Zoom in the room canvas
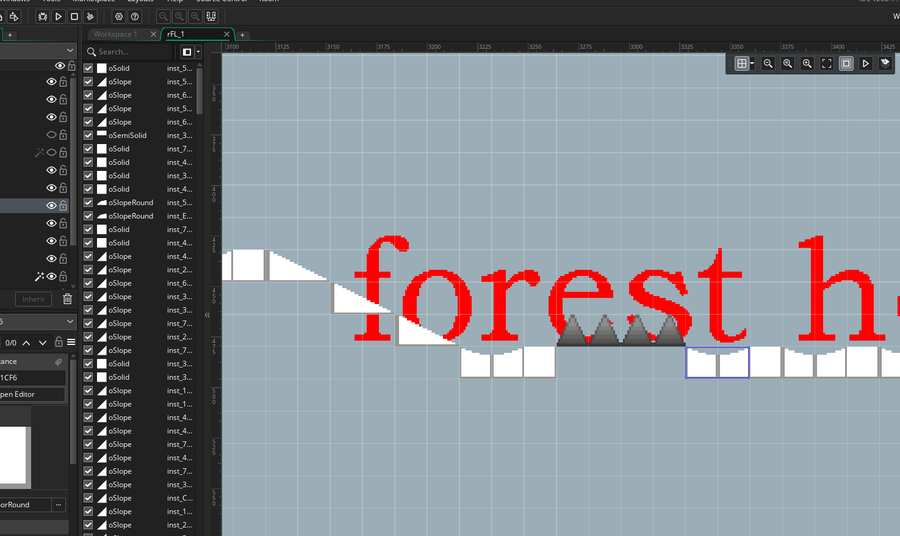 807,64
